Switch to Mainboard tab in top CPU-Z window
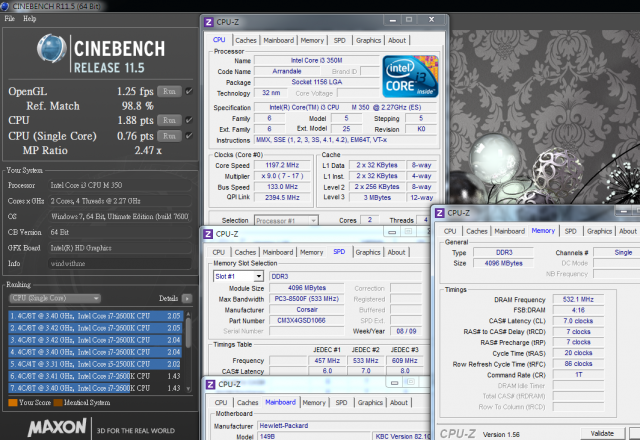The height and width of the screenshot is (440, 640). click(278, 40)
